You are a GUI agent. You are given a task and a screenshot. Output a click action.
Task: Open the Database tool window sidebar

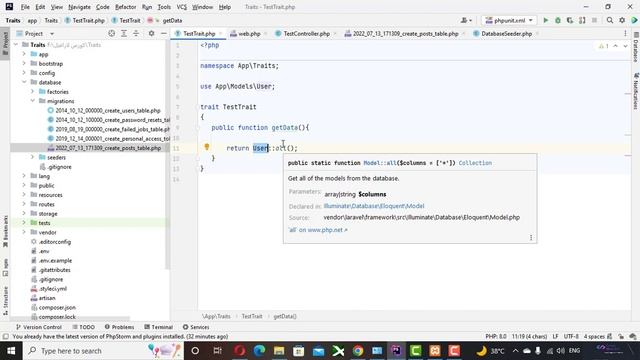point(636,47)
